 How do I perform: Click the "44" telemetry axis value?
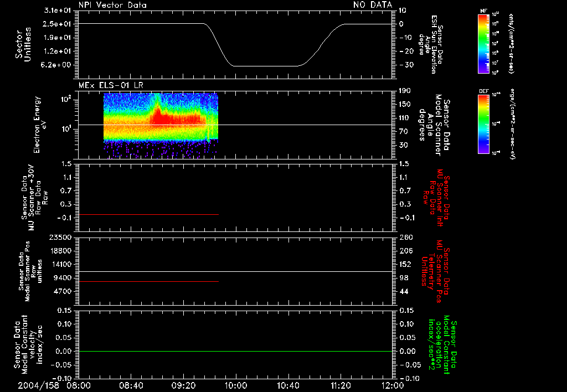(x=404, y=291)
